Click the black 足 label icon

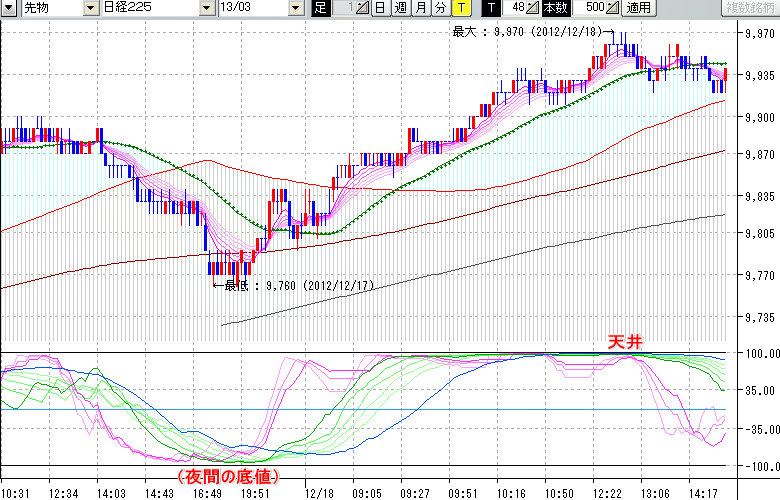pyautogui.click(x=320, y=8)
